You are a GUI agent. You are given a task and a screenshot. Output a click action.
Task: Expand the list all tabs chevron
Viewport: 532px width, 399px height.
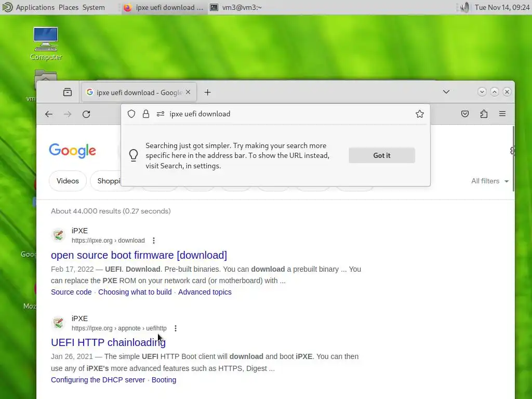[446, 92]
